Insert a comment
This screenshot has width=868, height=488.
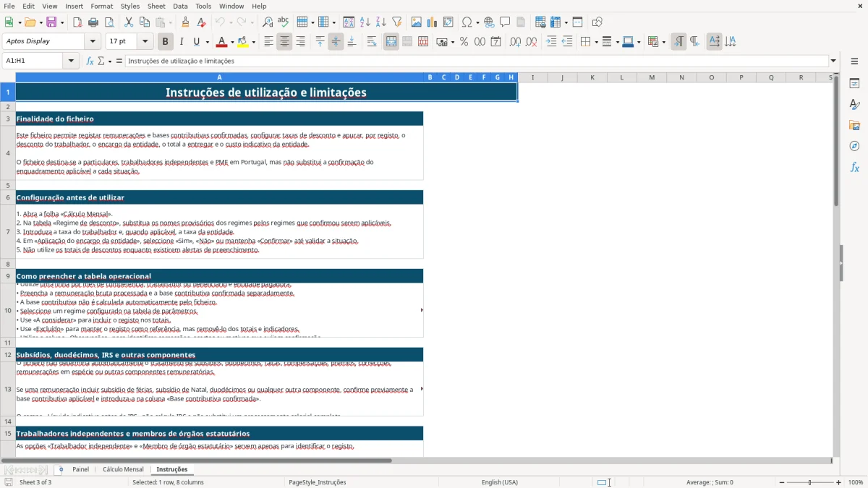[506, 22]
